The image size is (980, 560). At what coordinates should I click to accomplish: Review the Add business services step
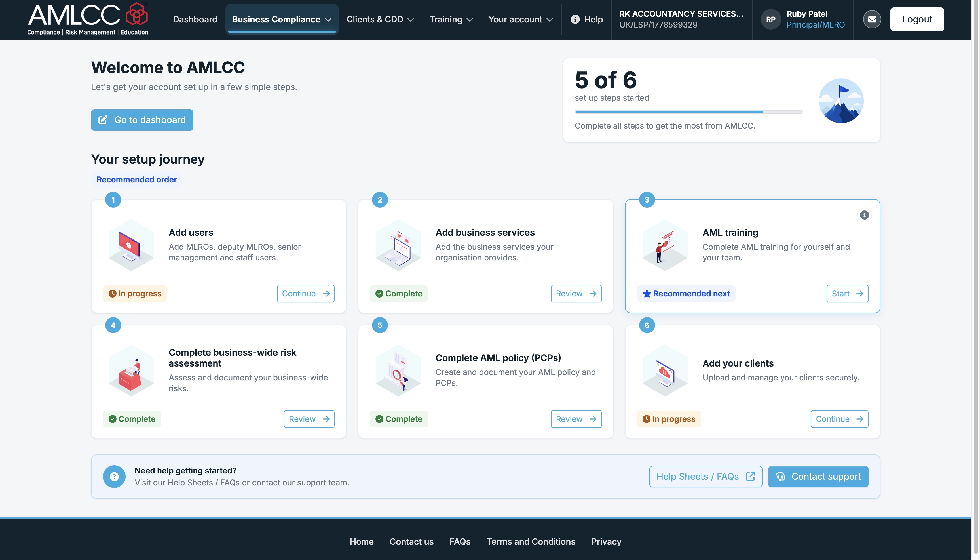576,294
